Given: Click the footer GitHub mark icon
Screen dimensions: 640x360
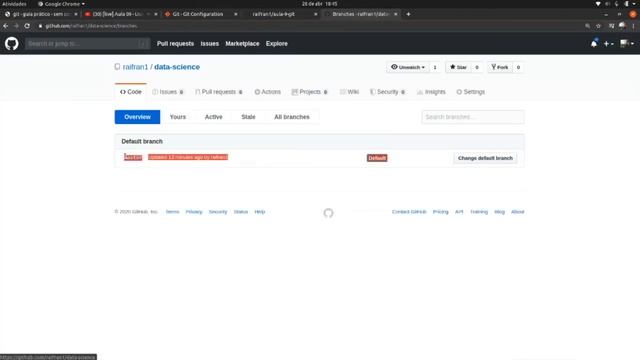Looking at the screenshot, I should pos(328,213).
